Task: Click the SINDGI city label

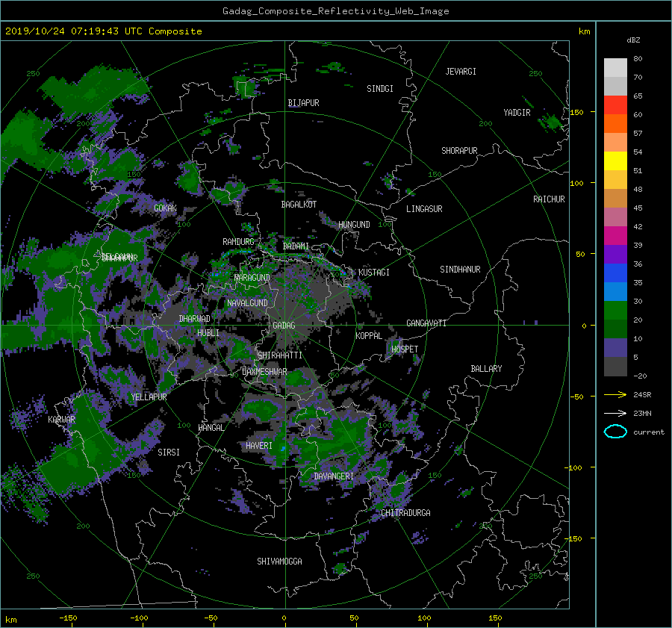Action: click(380, 89)
